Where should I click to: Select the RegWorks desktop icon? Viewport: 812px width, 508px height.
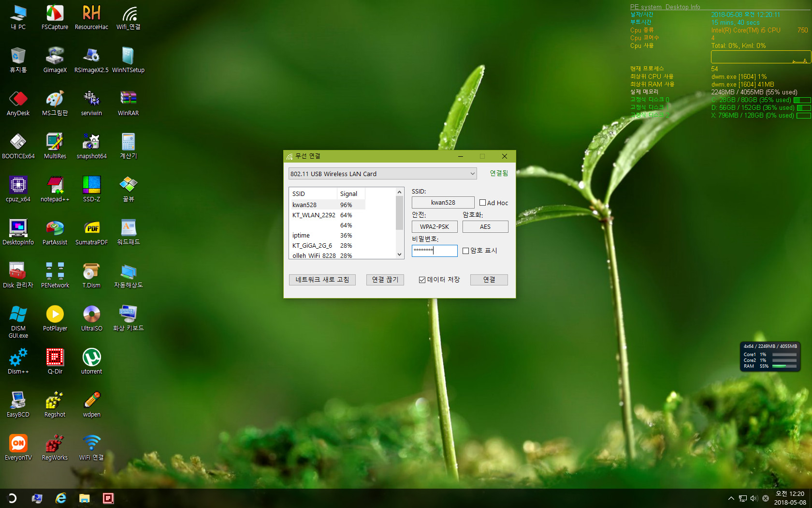click(55, 448)
